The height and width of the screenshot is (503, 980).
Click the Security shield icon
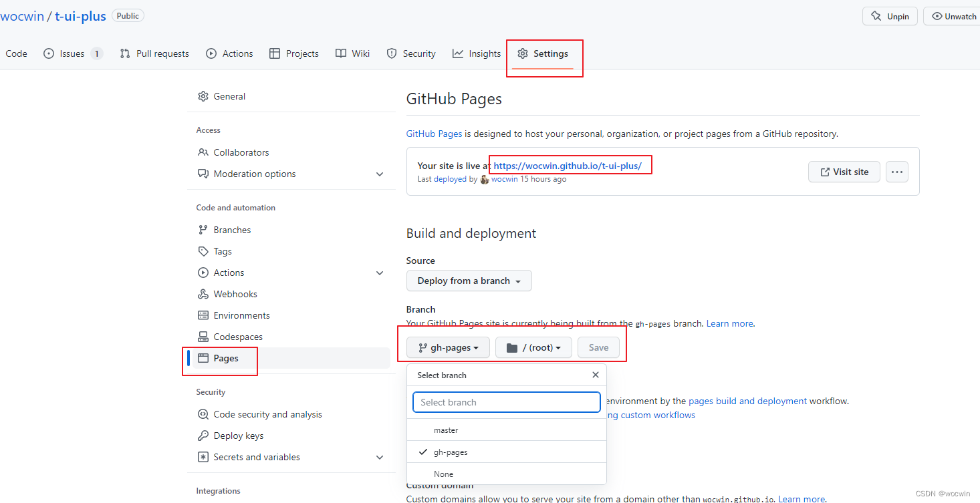[392, 53]
